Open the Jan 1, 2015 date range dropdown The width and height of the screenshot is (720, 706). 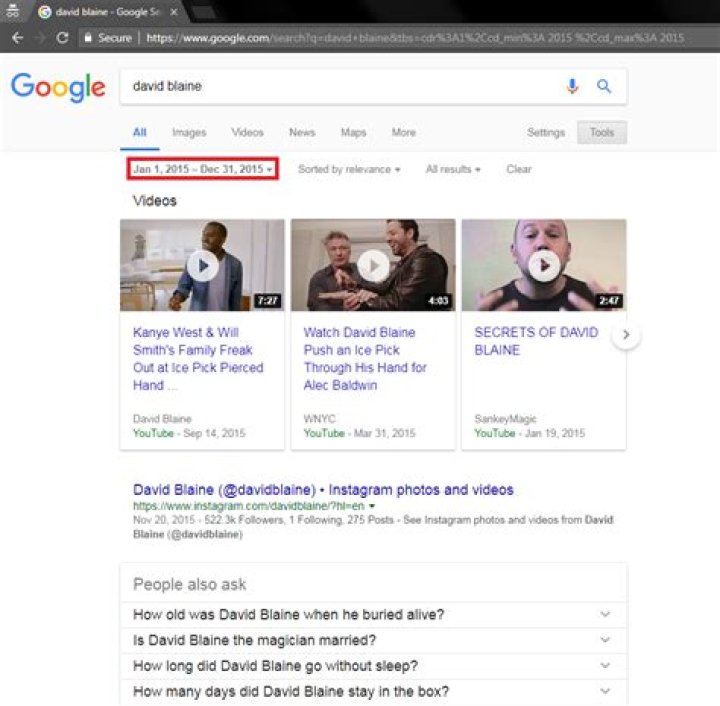point(203,169)
